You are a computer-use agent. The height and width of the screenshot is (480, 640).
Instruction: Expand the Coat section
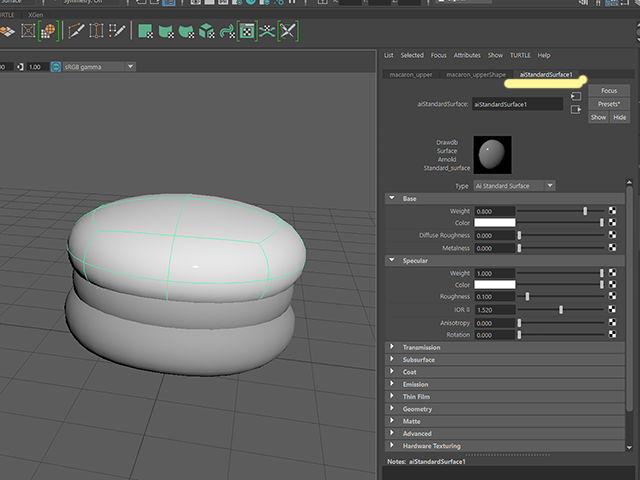point(392,371)
